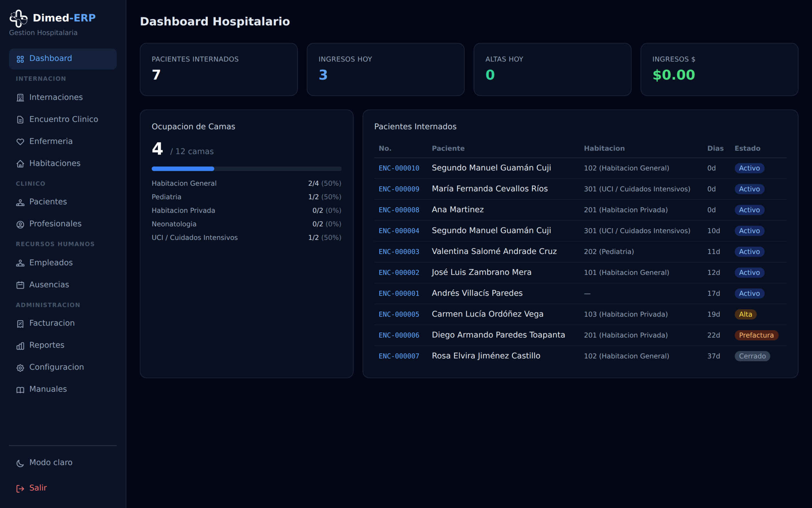This screenshot has width=812, height=508.
Task: Click the Pacientes Internados stat card
Action: click(x=219, y=69)
